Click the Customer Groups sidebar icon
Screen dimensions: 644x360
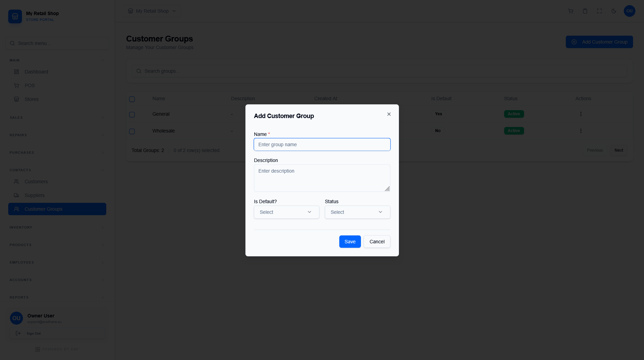coord(16,209)
